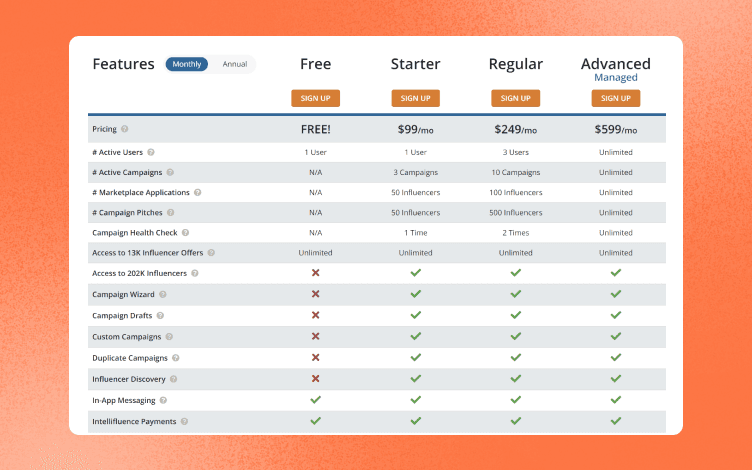Click the question mark beside Campaign Health Check
Screen dimensions: 752x470
(x=186, y=233)
